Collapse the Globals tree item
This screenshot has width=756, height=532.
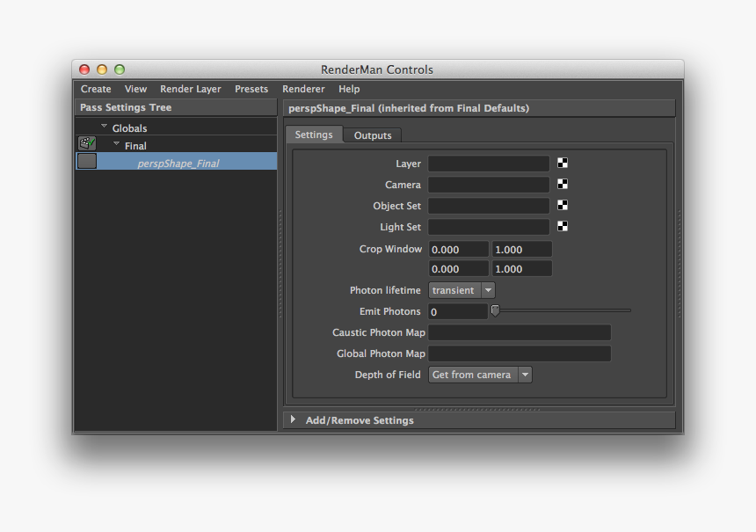(x=104, y=126)
